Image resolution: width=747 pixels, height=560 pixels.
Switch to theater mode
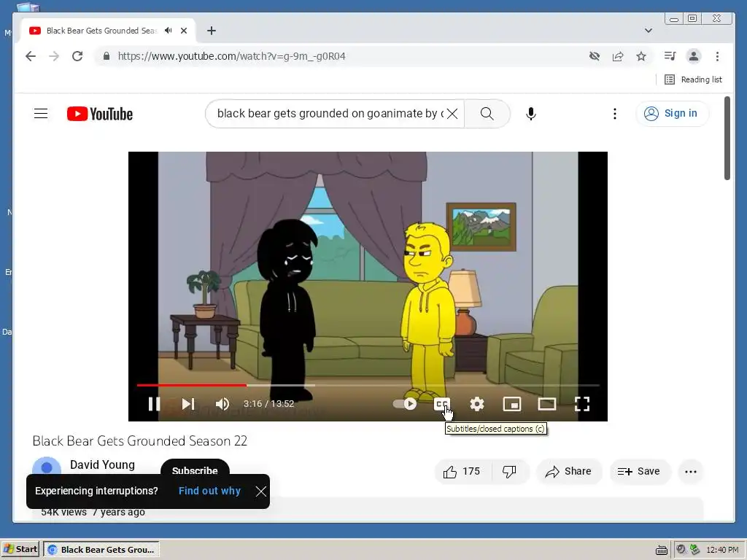(547, 404)
